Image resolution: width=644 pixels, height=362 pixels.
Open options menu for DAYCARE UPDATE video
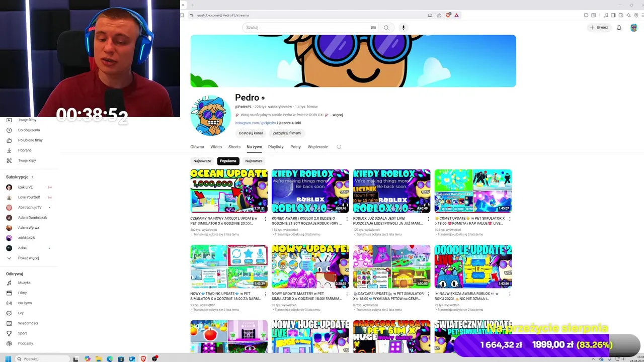428,294
